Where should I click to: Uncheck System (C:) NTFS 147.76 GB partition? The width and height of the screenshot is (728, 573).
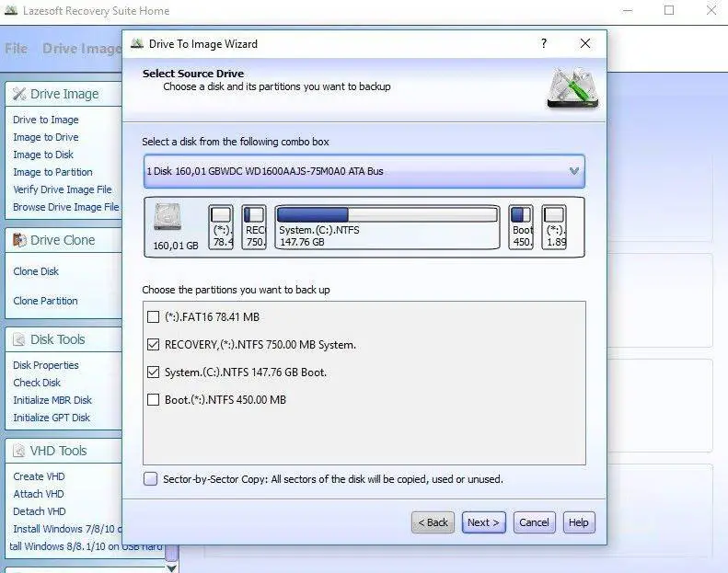153,372
